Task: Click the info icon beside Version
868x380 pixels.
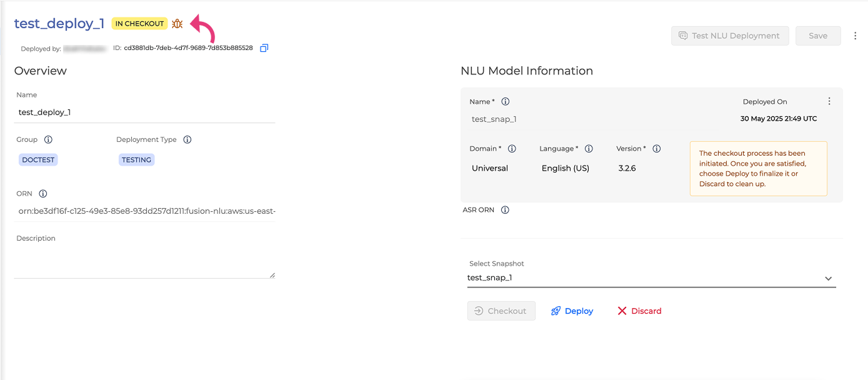Action: pyautogui.click(x=657, y=149)
